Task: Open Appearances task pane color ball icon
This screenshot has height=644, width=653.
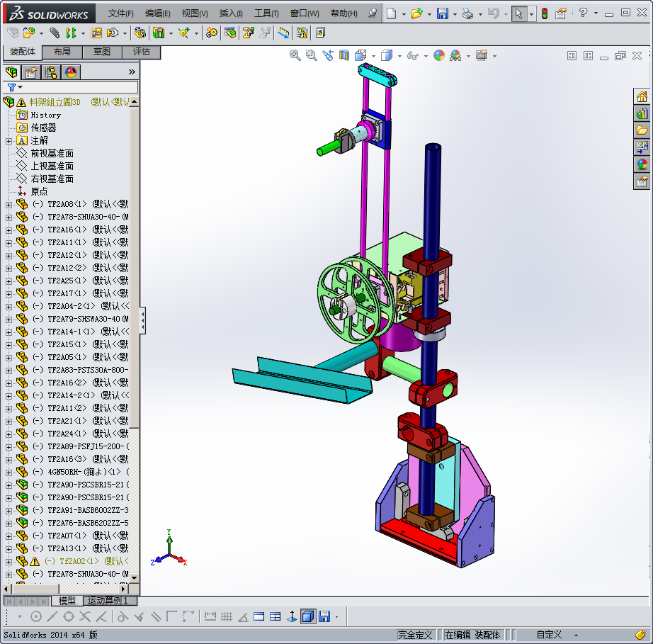Action: click(642, 164)
